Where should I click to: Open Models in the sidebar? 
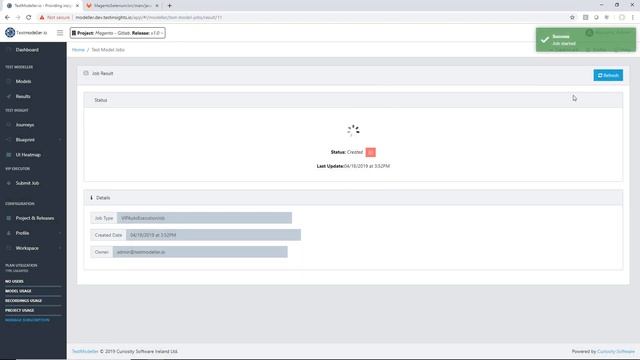(x=23, y=82)
